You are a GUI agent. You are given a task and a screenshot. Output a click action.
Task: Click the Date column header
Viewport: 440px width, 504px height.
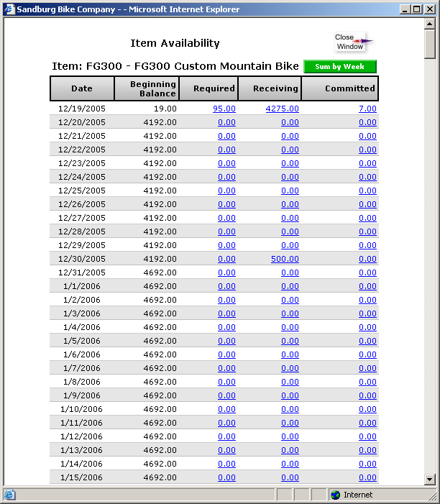coord(82,88)
